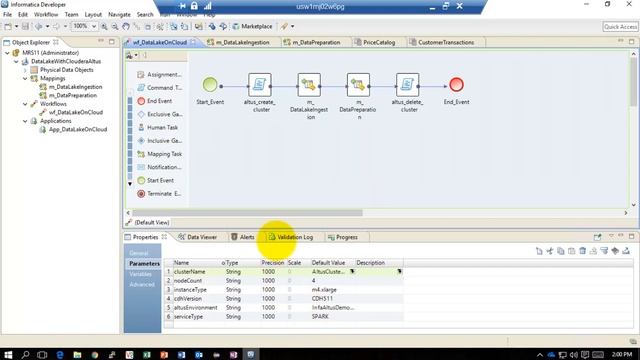Pick Human Task from the palette

pyautogui.click(x=158, y=127)
